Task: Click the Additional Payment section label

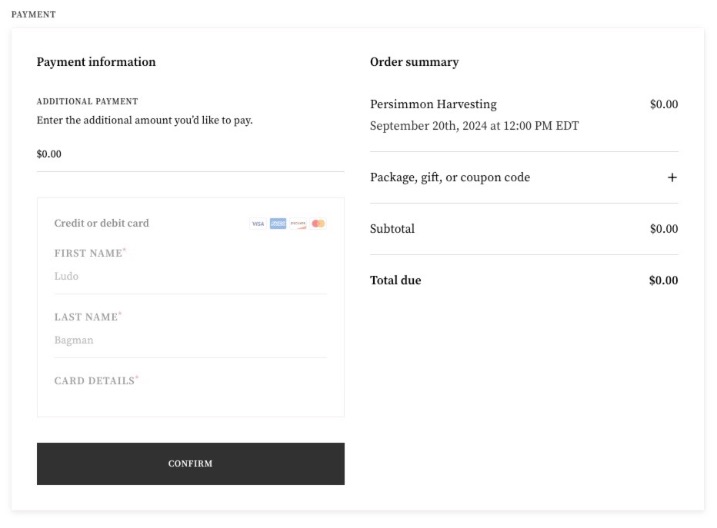Action: (87, 102)
